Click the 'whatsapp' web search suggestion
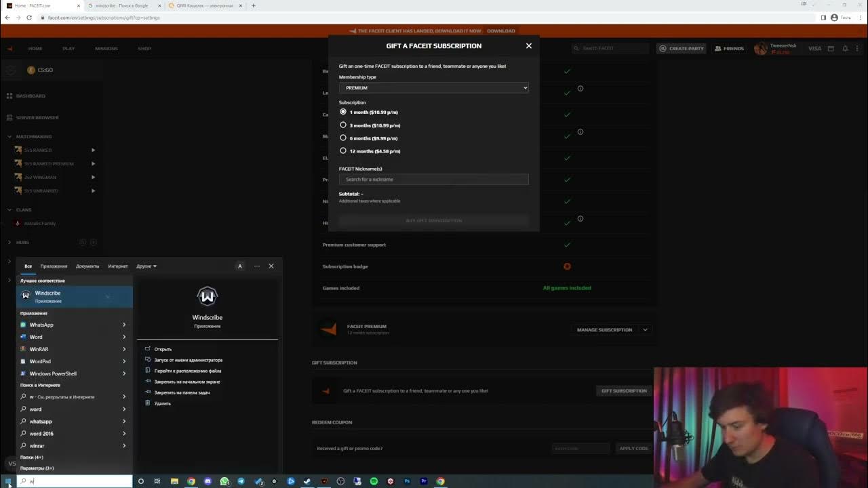868x488 pixels. 41,422
